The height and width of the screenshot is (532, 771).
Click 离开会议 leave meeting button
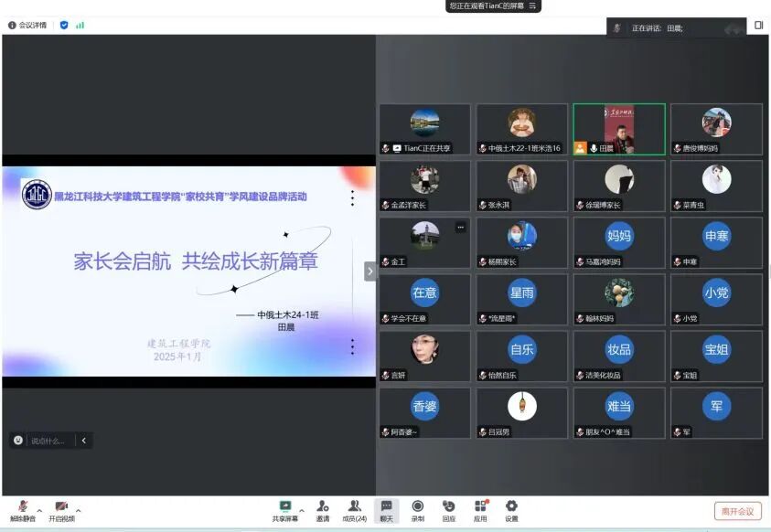[737, 511]
